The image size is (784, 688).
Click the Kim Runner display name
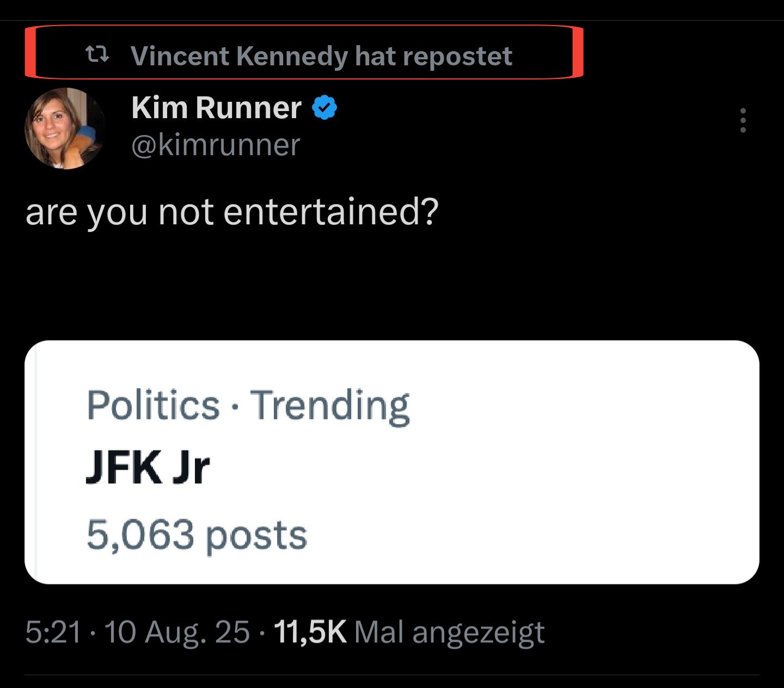216,107
